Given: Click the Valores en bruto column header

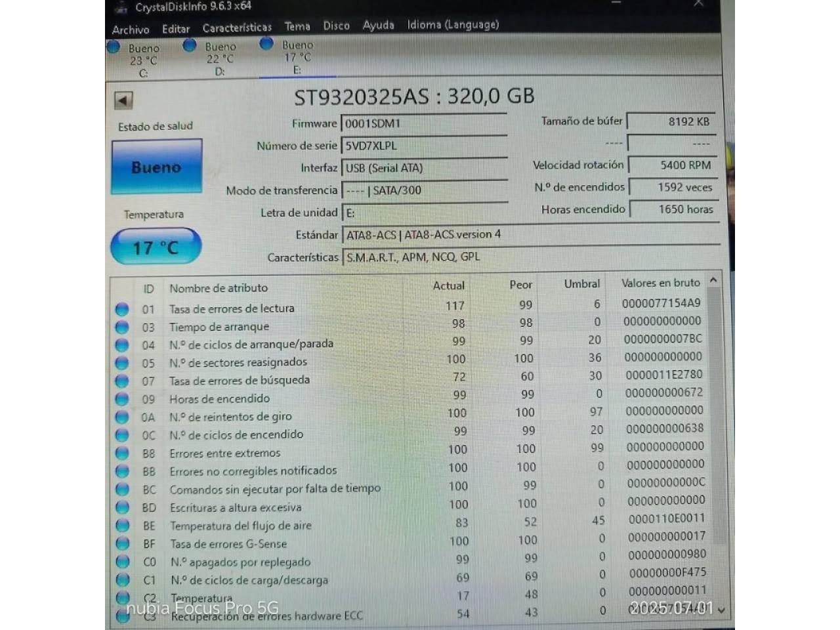Looking at the screenshot, I should pos(661,283).
